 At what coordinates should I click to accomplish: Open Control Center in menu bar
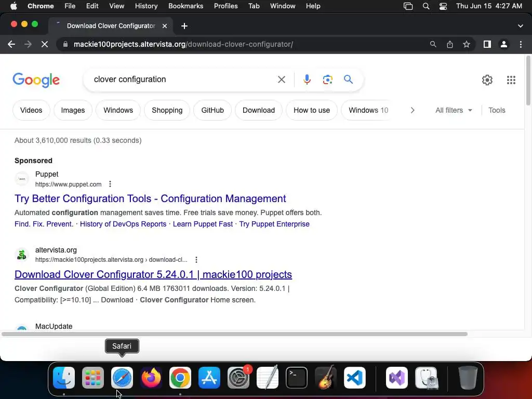443,6
